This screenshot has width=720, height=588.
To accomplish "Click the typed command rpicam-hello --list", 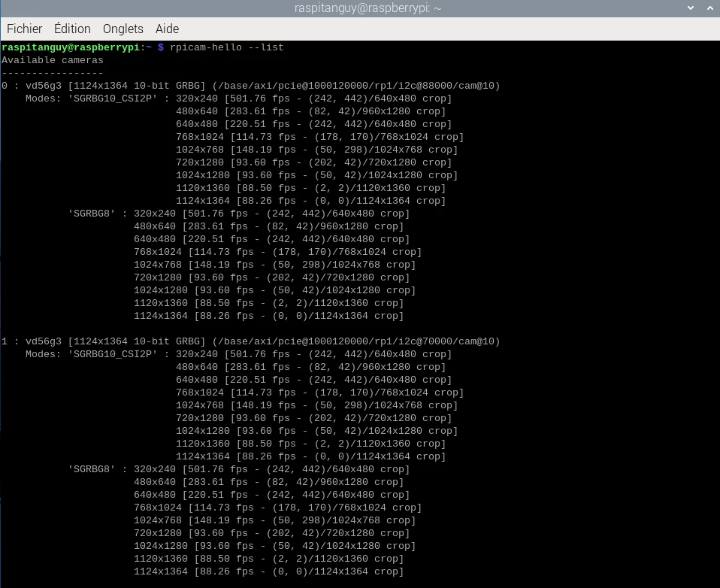I will 227,47.
